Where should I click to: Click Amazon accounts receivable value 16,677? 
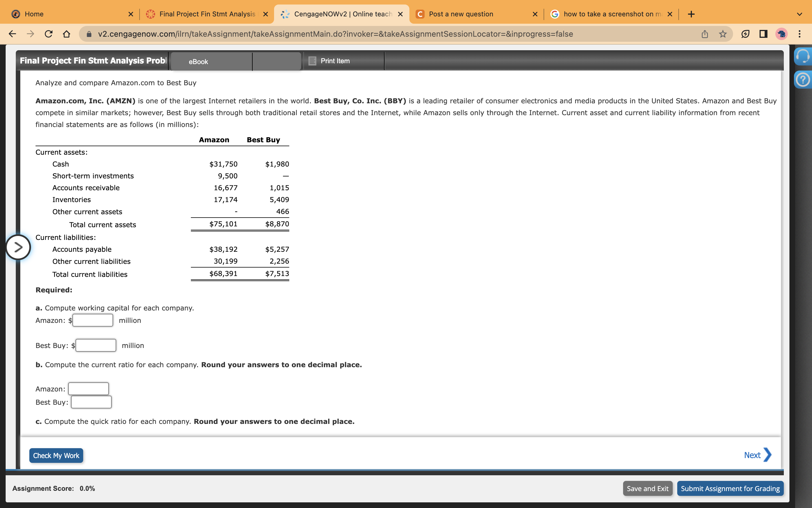(226, 188)
